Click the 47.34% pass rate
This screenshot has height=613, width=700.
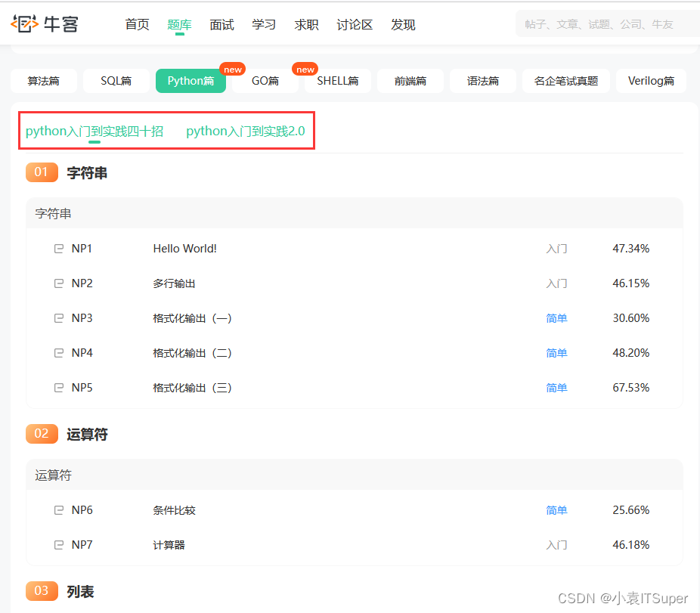click(630, 249)
